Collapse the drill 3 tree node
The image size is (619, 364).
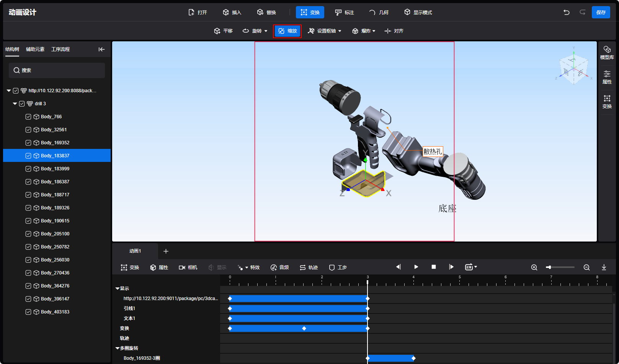pyautogui.click(x=15, y=104)
